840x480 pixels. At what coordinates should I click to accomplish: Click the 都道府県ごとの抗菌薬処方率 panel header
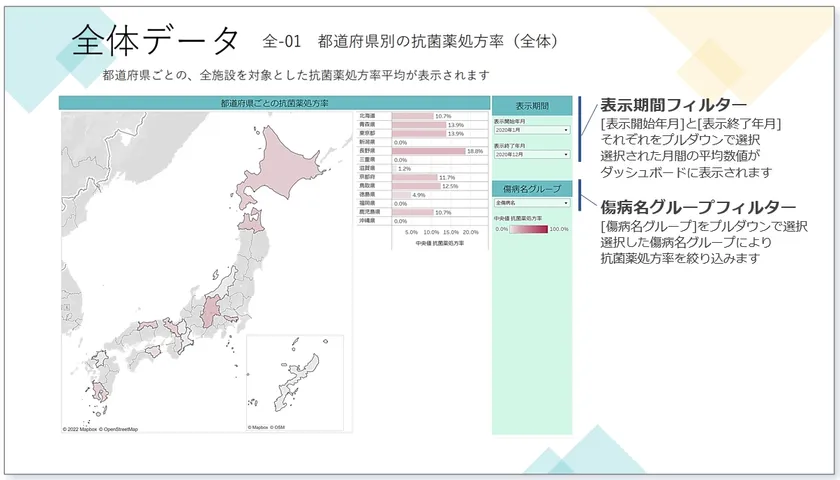click(274, 103)
